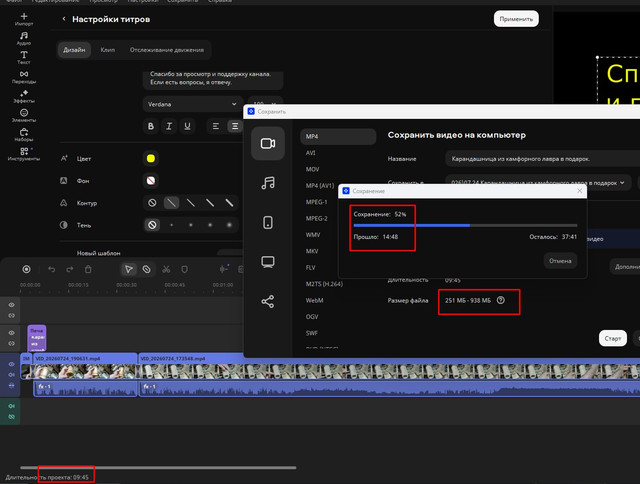Redo the action in the timeline toolbar
This screenshot has height=484, width=640.
[70, 269]
